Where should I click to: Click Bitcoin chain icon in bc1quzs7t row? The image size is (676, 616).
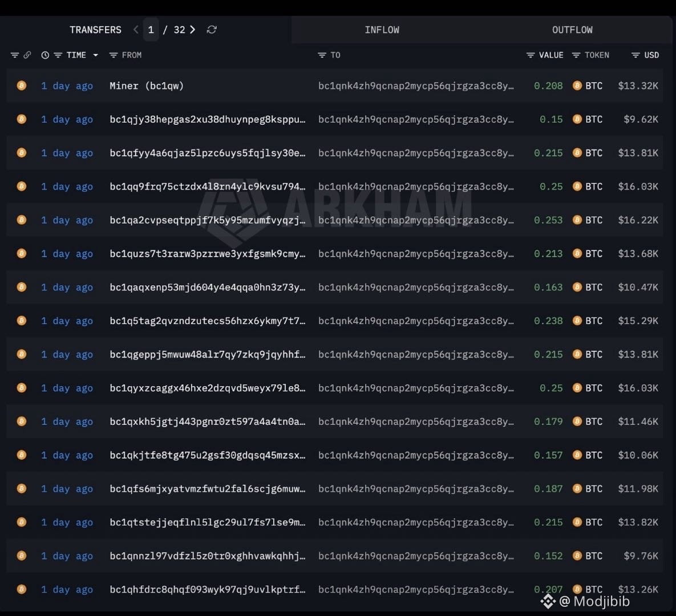point(22,253)
